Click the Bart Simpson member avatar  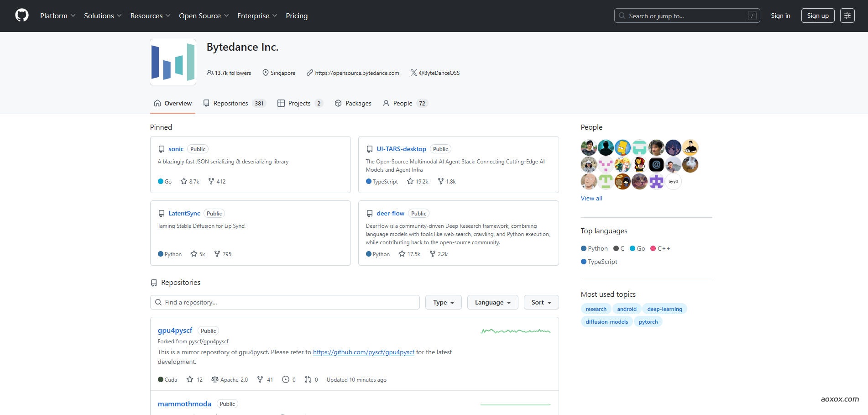tap(622, 147)
